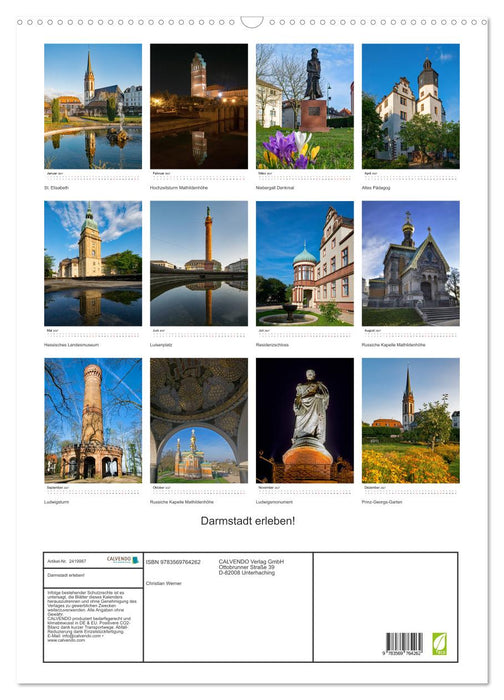Open the Hochzeitsturm night photo
504x700 pixels.
point(199,106)
